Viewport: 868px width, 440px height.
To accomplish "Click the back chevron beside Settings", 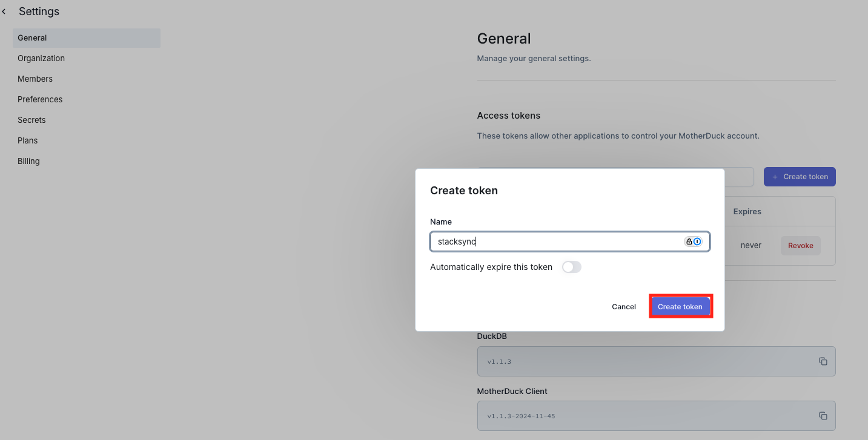I will [x=4, y=12].
